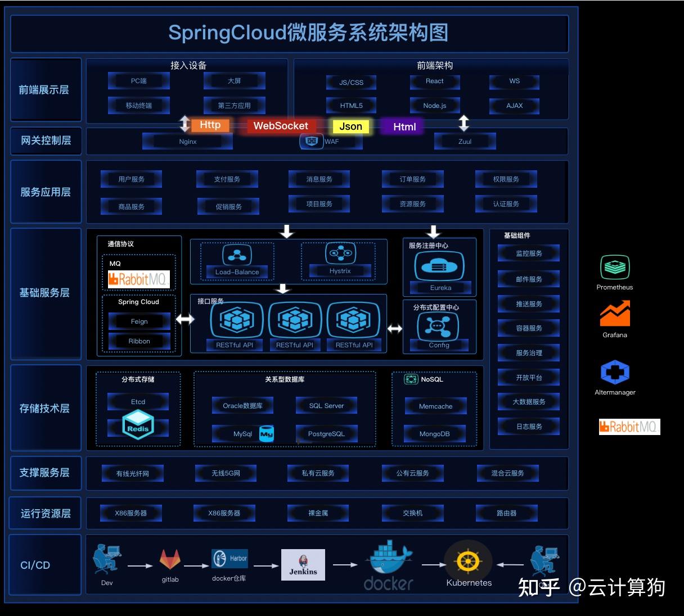Open the Jenkins logo
Viewport: 684px width, 616px height.
pyautogui.click(x=303, y=564)
